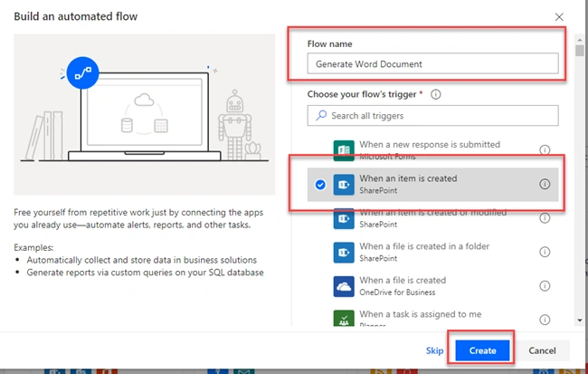Image resolution: width=588 pixels, height=374 pixels.
Task: Show info for 'When a file is created' OneDrive trigger
Action: coord(545,286)
